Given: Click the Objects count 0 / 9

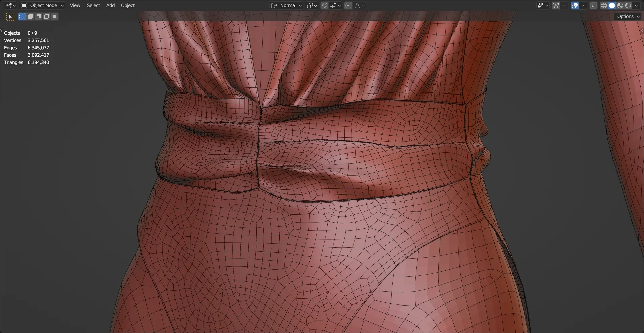Looking at the screenshot, I should click(32, 33).
